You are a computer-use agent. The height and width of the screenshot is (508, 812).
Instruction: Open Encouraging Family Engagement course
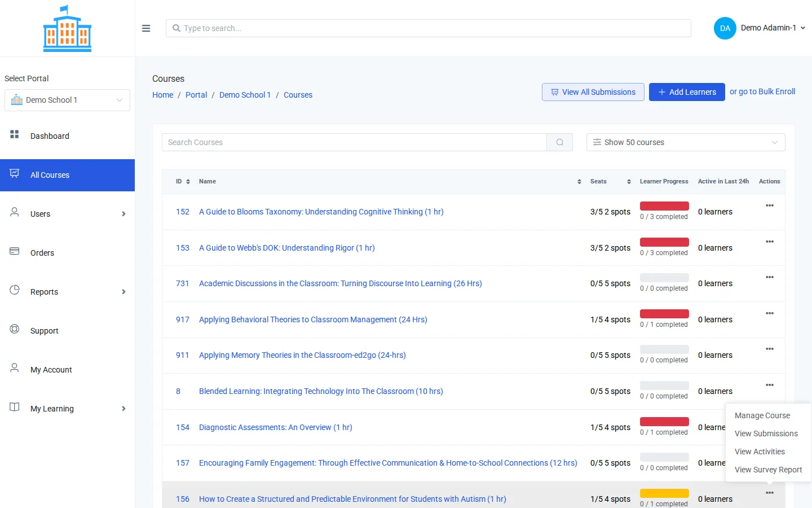(x=388, y=463)
